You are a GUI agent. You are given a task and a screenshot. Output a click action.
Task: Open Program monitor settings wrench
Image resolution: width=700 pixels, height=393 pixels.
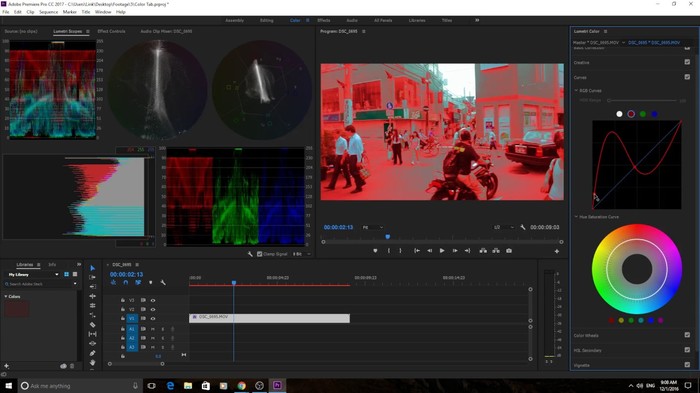[523, 227]
